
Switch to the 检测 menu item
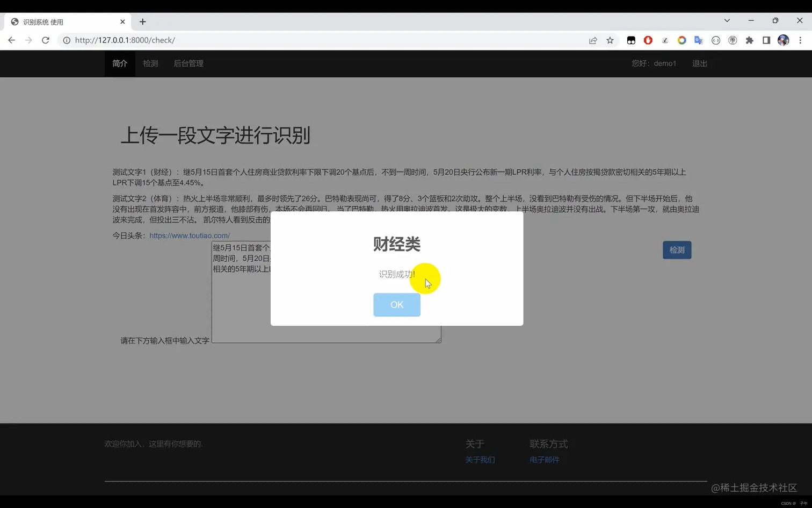tap(150, 63)
